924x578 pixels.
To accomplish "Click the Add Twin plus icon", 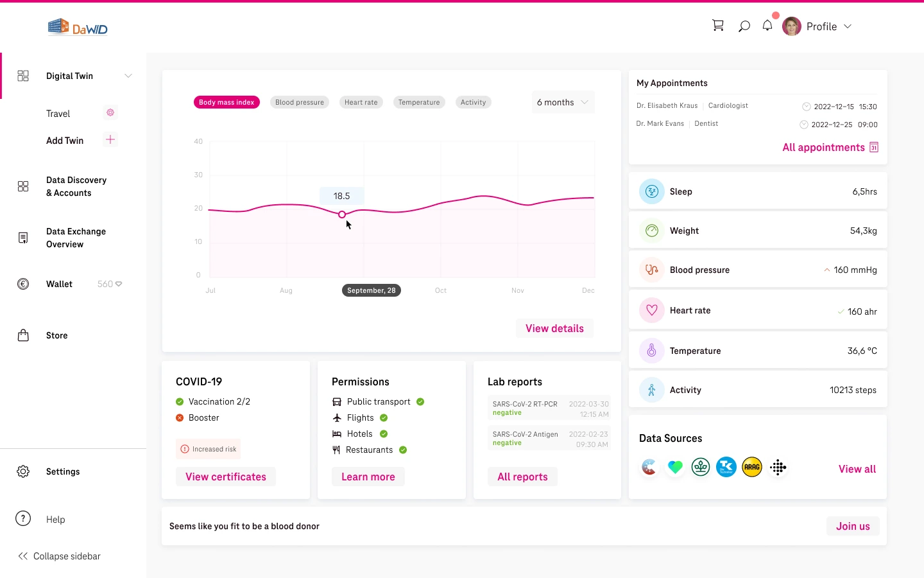I will coord(110,140).
